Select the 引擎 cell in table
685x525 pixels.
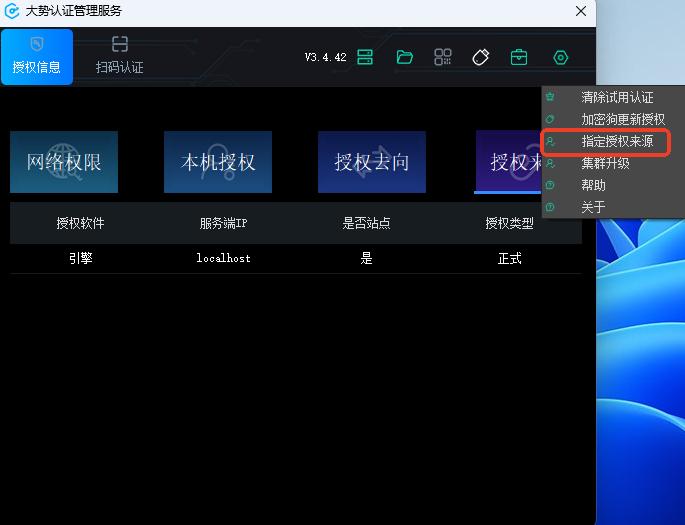point(80,258)
